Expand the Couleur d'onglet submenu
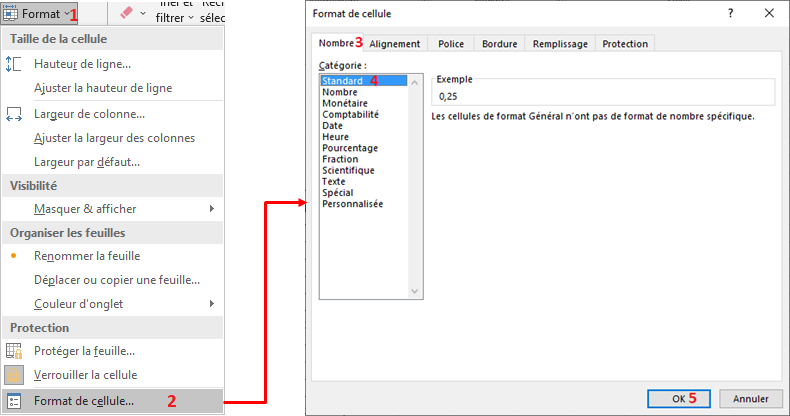This screenshot has height=416, width=790. pyautogui.click(x=113, y=304)
